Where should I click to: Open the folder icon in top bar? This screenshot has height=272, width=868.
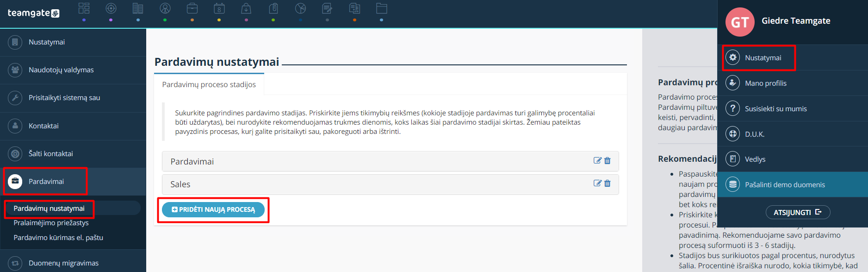[381, 8]
